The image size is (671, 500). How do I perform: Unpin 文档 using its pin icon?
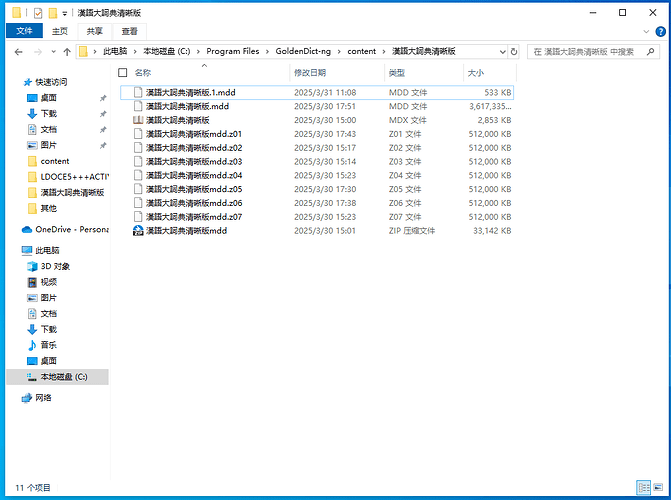pyautogui.click(x=103, y=129)
